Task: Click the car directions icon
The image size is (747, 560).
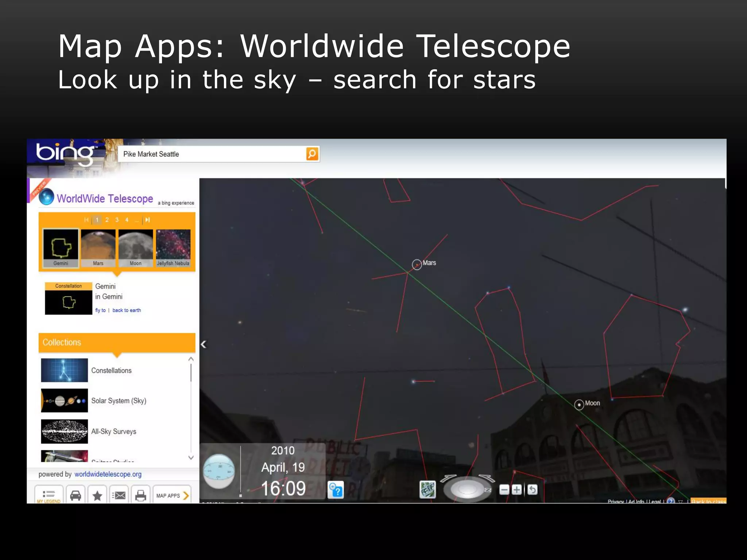Action: click(76, 495)
